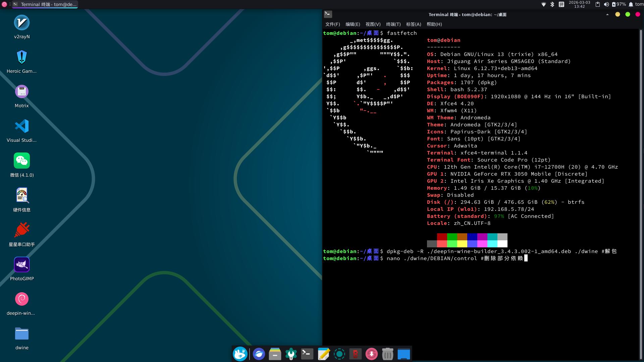
Task: Open the trash can in the dock
Action: pyautogui.click(x=387, y=354)
